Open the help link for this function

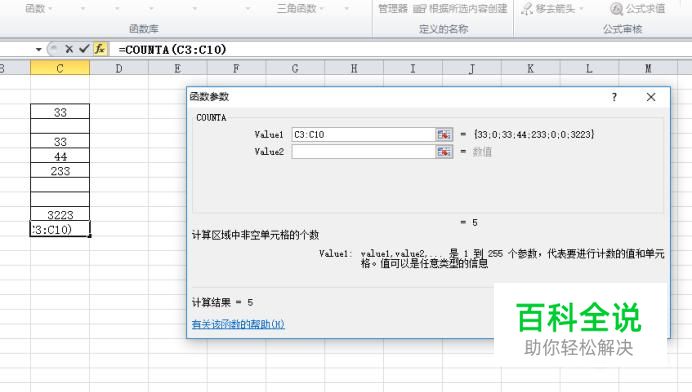tap(238, 324)
